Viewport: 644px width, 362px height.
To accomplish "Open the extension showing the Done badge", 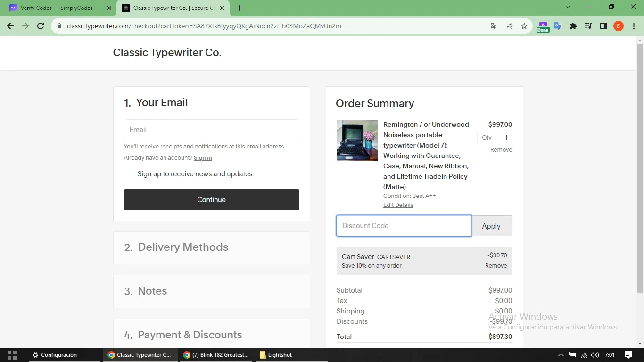I will pos(543,26).
